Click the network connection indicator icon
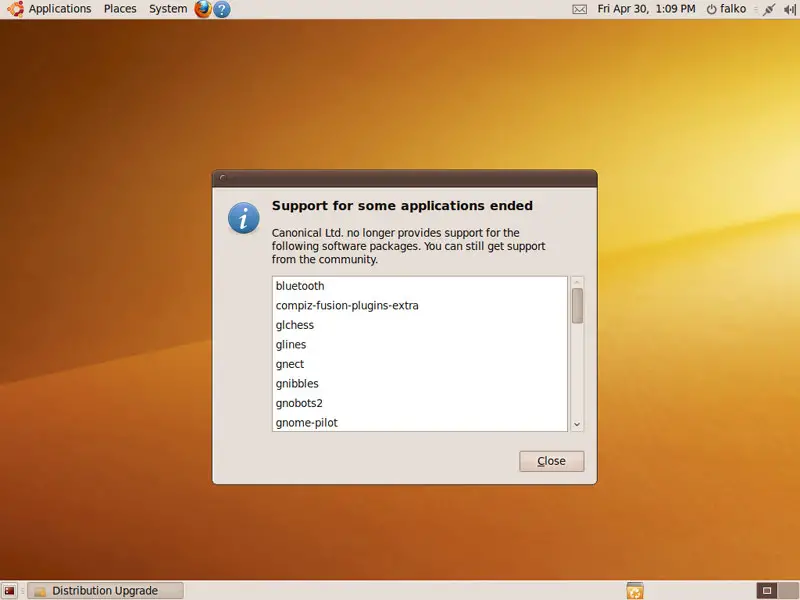Screen dimensions: 800x600 [x=769, y=9]
